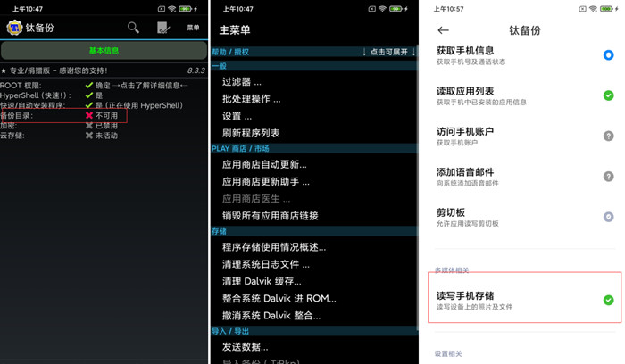Tap the search magnifier icon in Titanium Backup

133,28
